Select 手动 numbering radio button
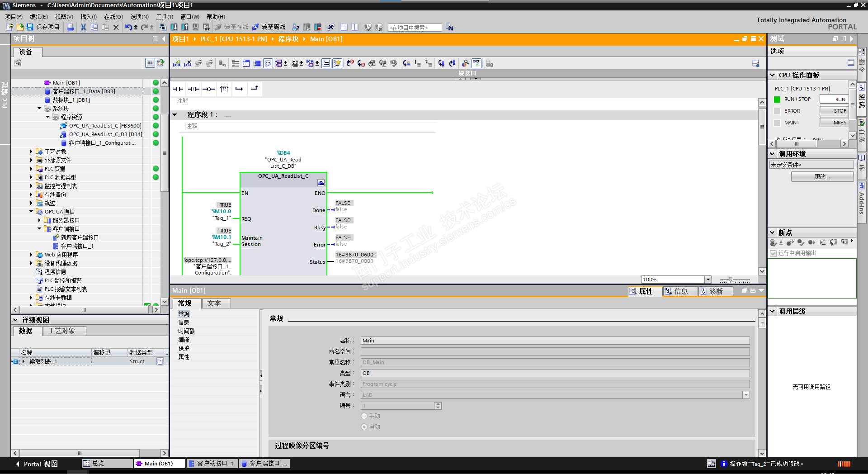868x474 pixels. (x=364, y=416)
